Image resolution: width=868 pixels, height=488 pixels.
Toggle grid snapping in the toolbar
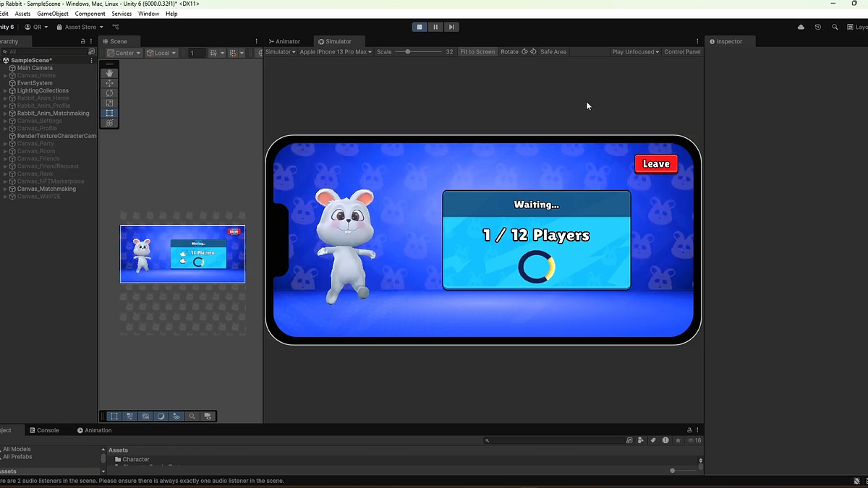[232, 52]
